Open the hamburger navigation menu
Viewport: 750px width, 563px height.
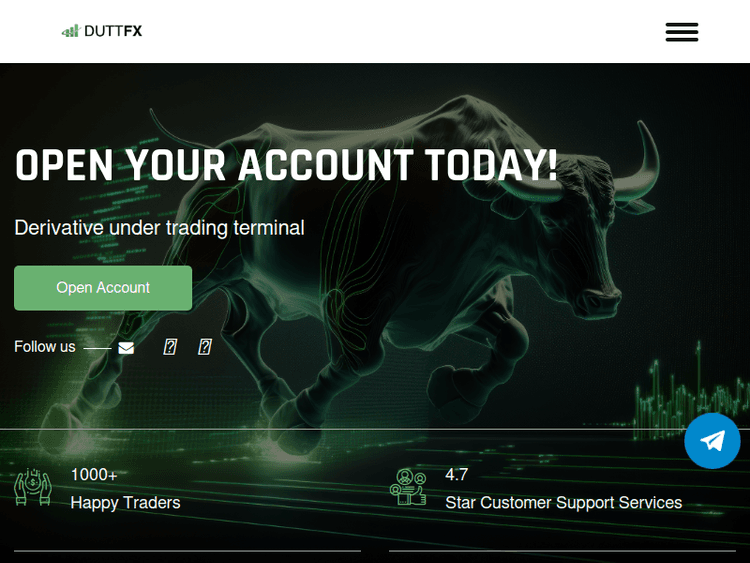point(682,32)
